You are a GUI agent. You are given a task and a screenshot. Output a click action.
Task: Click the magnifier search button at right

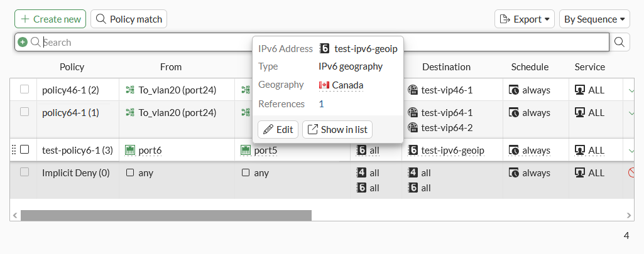[x=619, y=42]
